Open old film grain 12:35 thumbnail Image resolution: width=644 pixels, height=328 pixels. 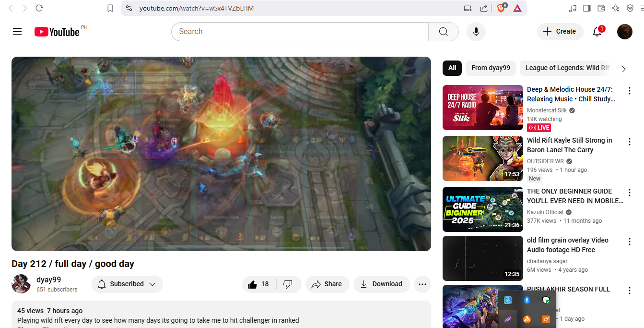pos(483,258)
